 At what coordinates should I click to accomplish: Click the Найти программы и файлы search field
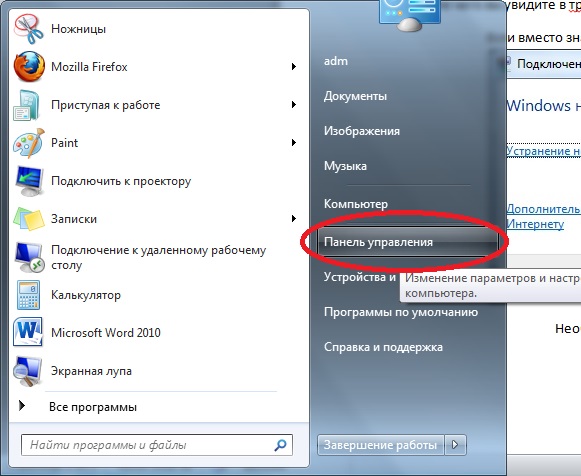157,445
